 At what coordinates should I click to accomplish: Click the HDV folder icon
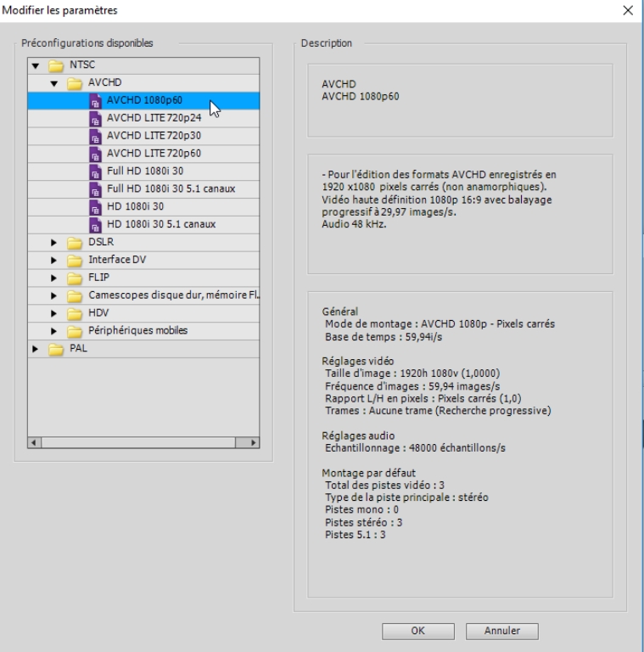click(75, 314)
